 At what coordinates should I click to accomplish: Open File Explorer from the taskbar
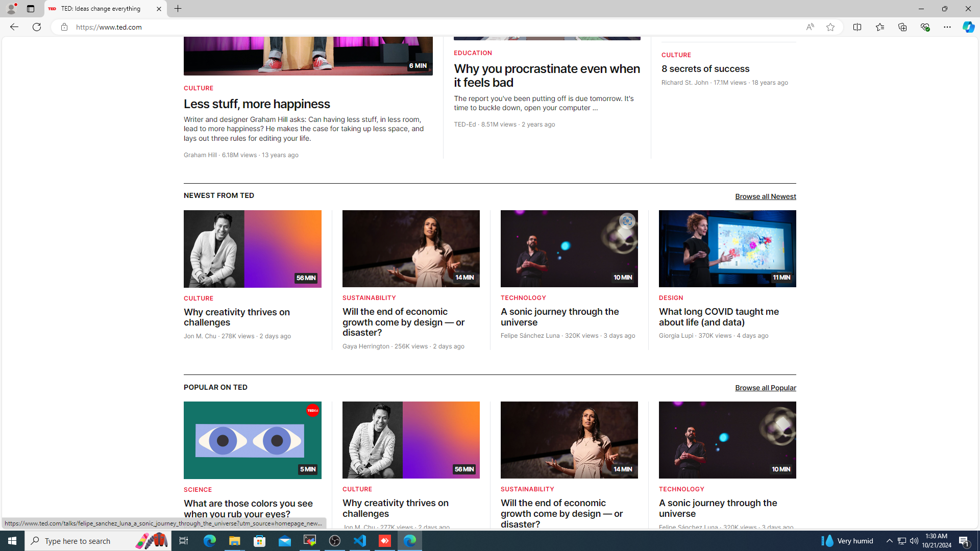(234, 541)
